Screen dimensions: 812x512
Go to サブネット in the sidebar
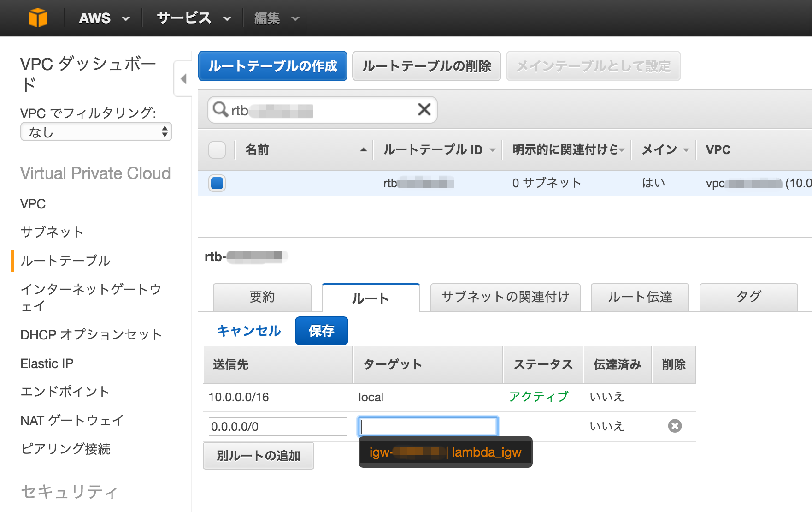52,232
